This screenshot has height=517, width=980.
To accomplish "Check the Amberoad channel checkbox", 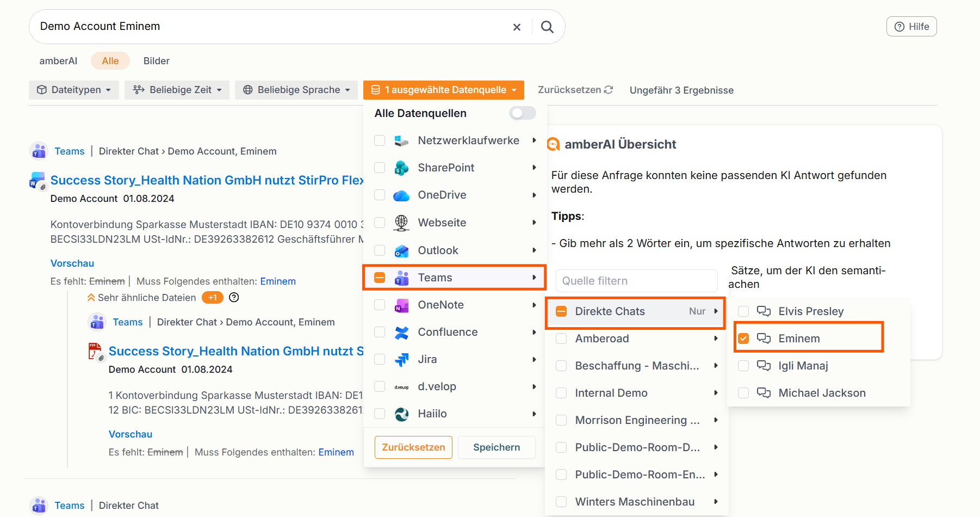I will [x=561, y=338].
